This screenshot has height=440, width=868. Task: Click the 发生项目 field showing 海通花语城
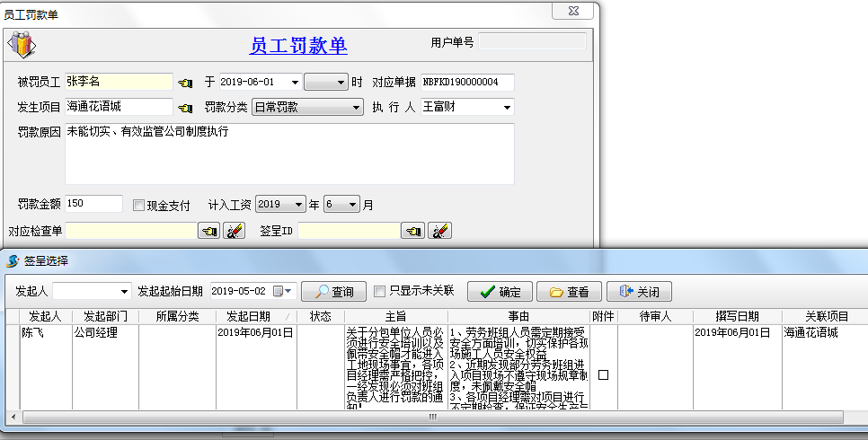click(119, 107)
